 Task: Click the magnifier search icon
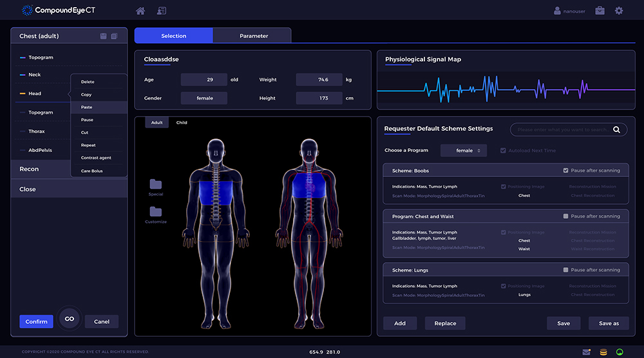(x=616, y=130)
